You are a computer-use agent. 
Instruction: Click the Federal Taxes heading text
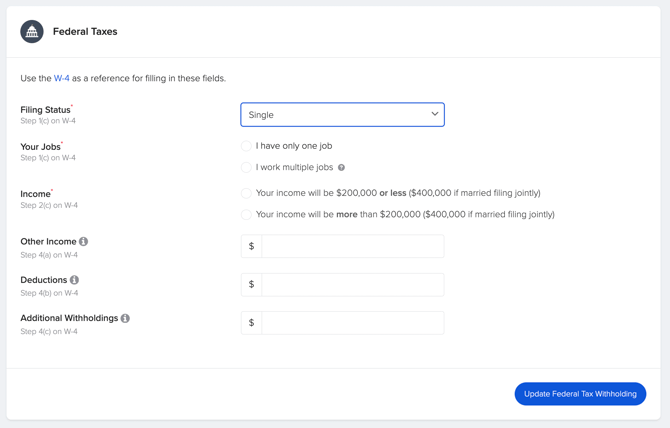click(x=85, y=32)
